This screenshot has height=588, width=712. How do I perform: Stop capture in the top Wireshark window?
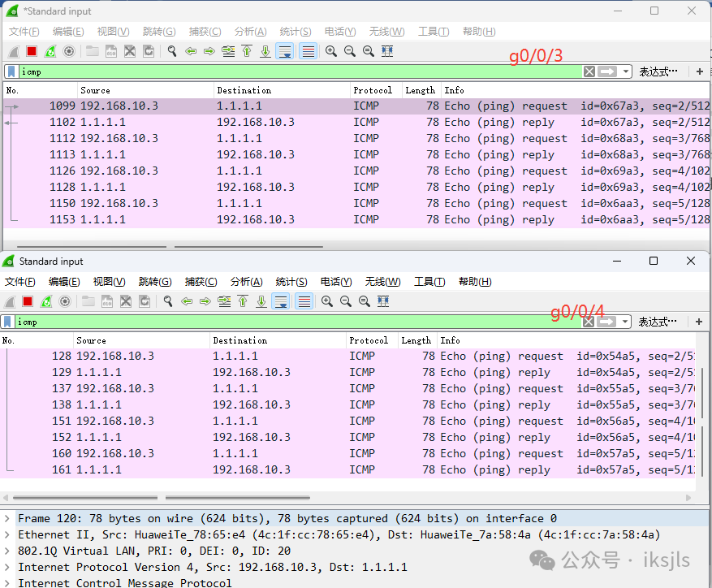[32, 51]
